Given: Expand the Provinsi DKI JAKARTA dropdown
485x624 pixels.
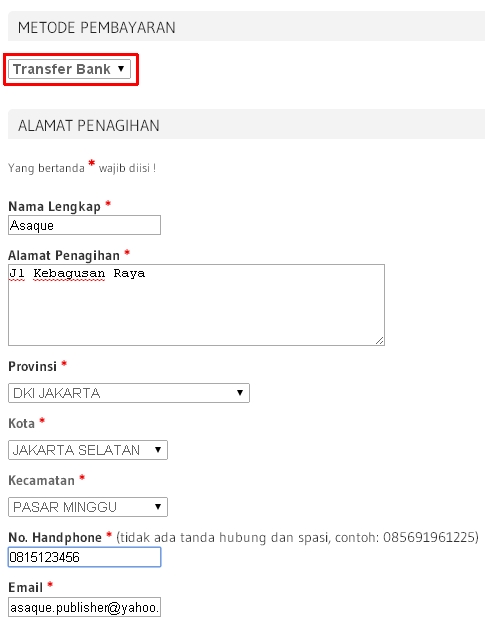Looking at the screenshot, I should tap(129, 393).
